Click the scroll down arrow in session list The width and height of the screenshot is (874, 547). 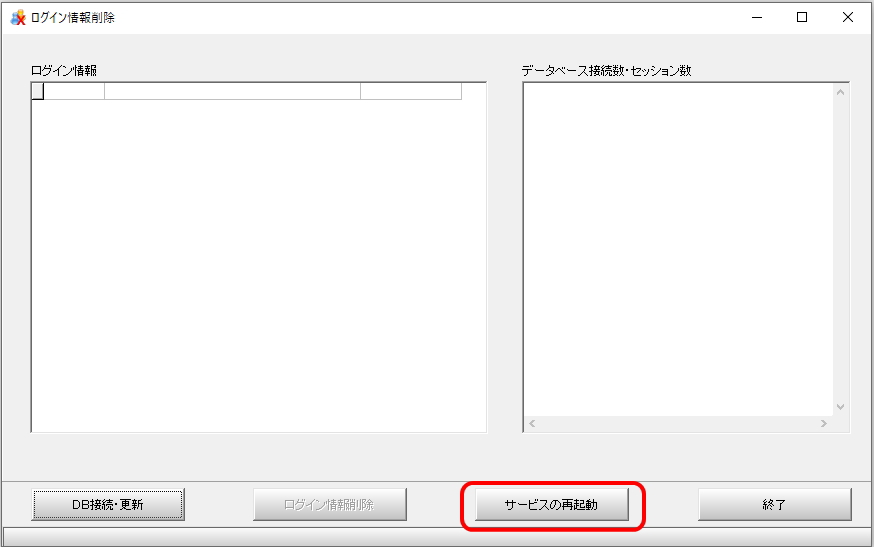tap(841, 407)
